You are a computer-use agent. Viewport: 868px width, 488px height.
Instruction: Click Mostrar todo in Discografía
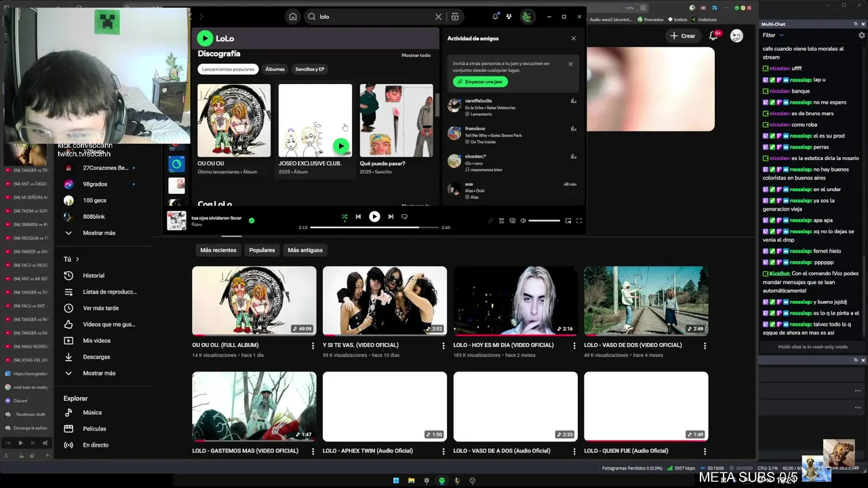click(416, 55)
